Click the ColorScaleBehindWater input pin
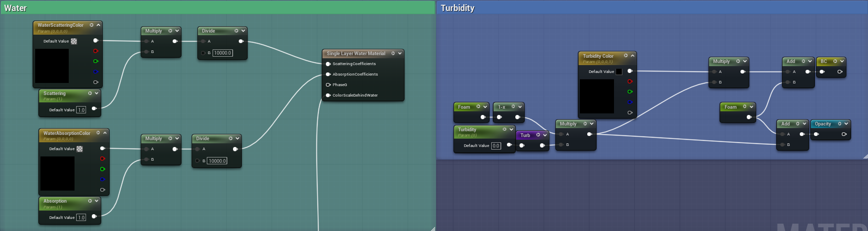The width and height of the screenshot is (868, 231). coord(328,96)
